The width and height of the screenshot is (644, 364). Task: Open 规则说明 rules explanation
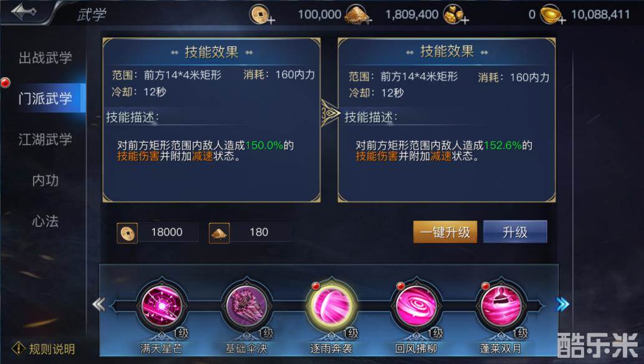coord(44,349)
